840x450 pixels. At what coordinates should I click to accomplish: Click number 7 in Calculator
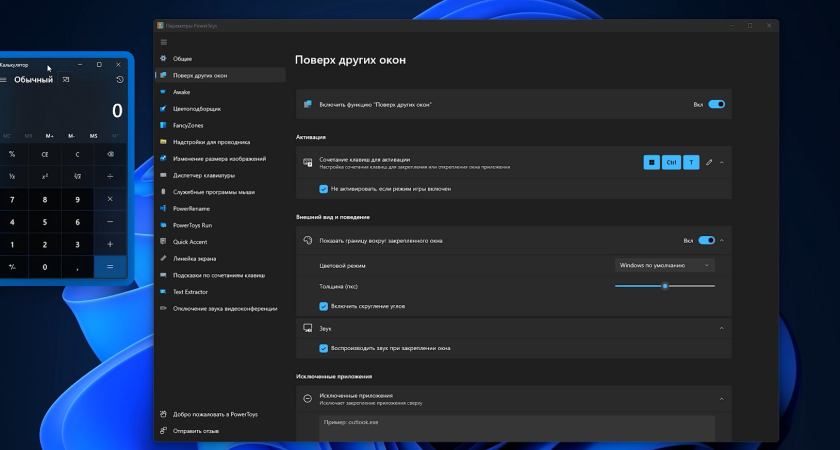(x=12, y=199)
